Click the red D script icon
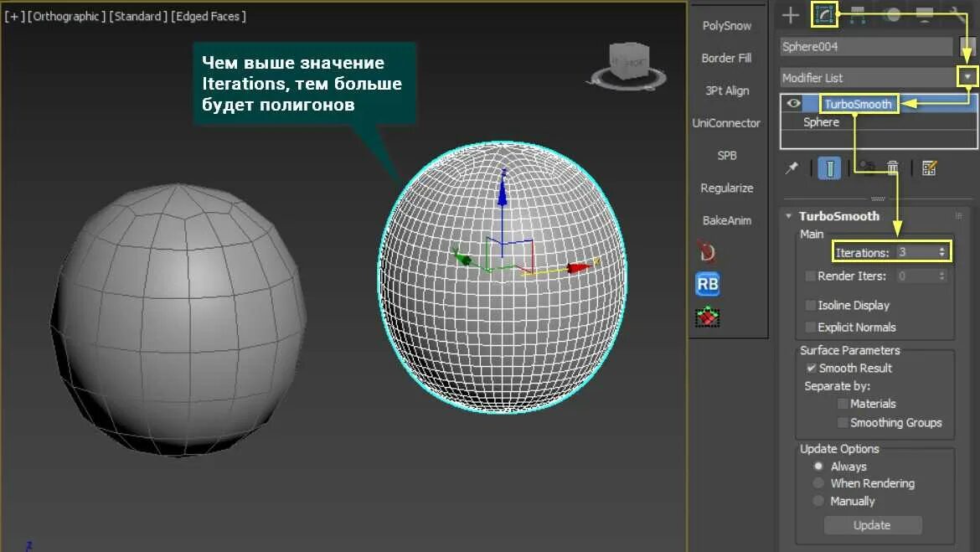 (x=707, y=252)
